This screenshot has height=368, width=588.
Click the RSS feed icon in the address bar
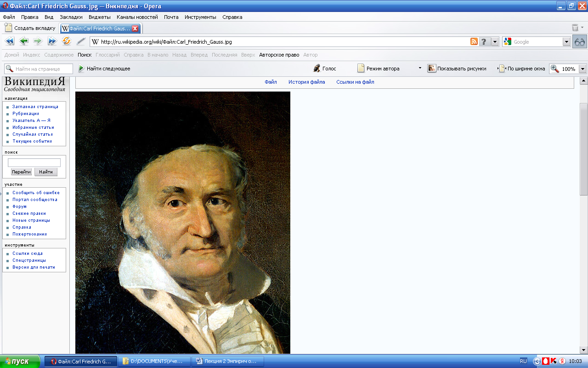(x=474, y=41)
